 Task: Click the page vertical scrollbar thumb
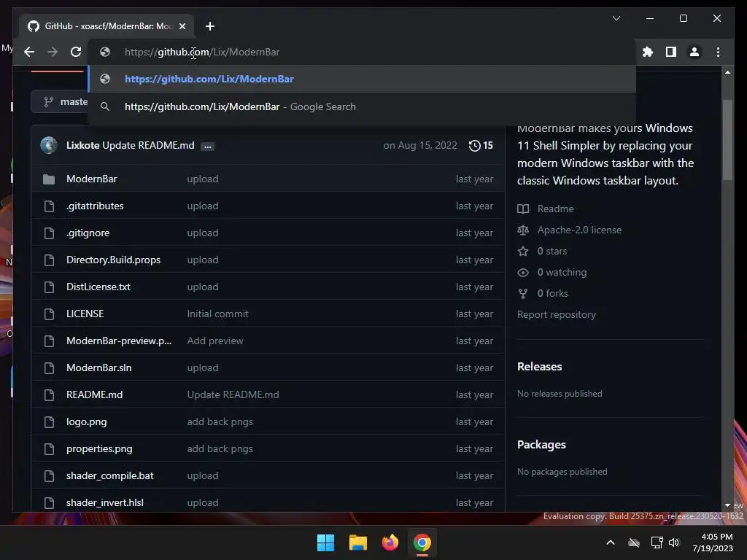727,140
